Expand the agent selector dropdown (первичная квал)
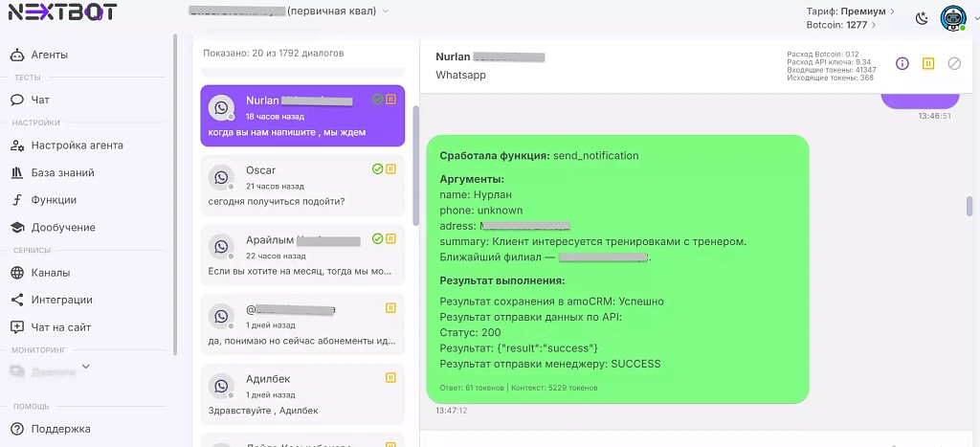The width and height of the screenshot is (980, 447). point(385,11)
